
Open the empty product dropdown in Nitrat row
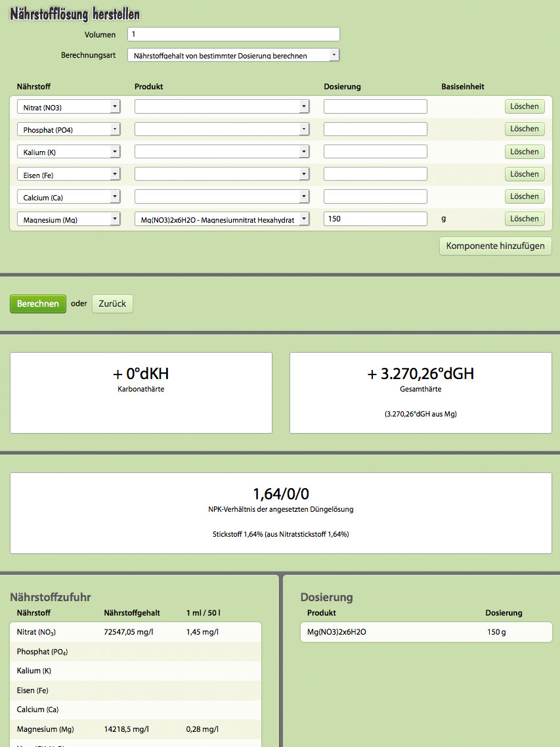coord(221,106)
